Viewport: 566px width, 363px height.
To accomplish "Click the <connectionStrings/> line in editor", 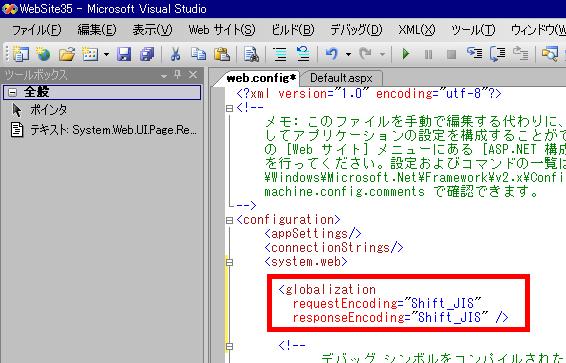I will (334, 248).
